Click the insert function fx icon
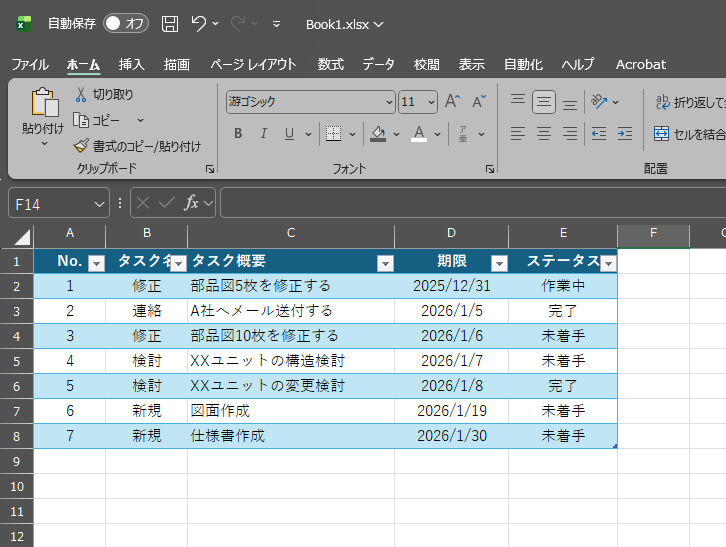 coord(191,203)
